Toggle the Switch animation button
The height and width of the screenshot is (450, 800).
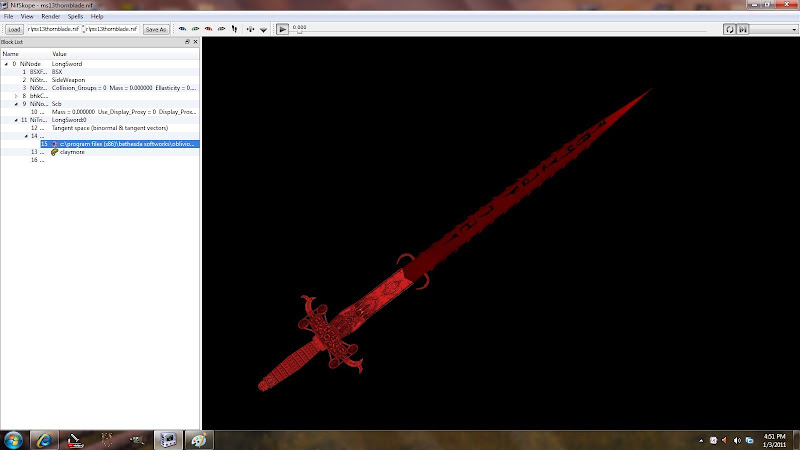(743, 29)
